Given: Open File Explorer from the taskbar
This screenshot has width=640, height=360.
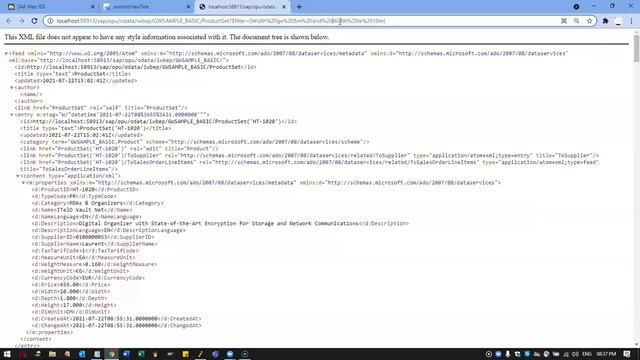Looking at the screenshot, I should click(52, 354).
